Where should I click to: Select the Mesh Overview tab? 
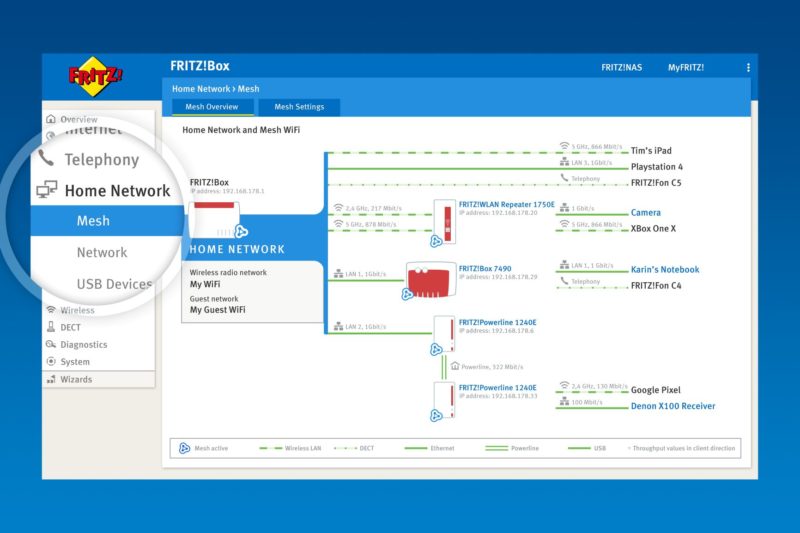(212, 107)
